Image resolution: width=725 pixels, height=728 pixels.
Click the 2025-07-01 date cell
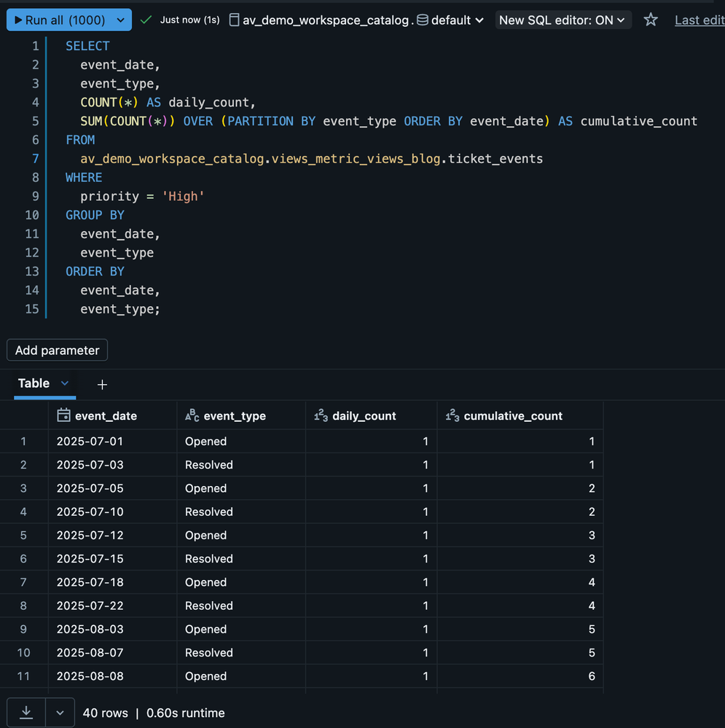tap(90, 442)
